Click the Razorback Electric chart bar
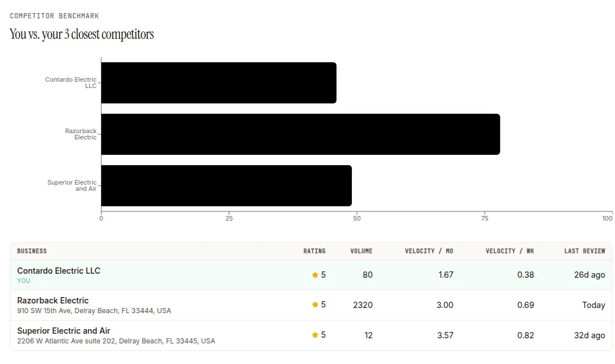Viewport: 615px width, 364px height. (x=300, y=134)
